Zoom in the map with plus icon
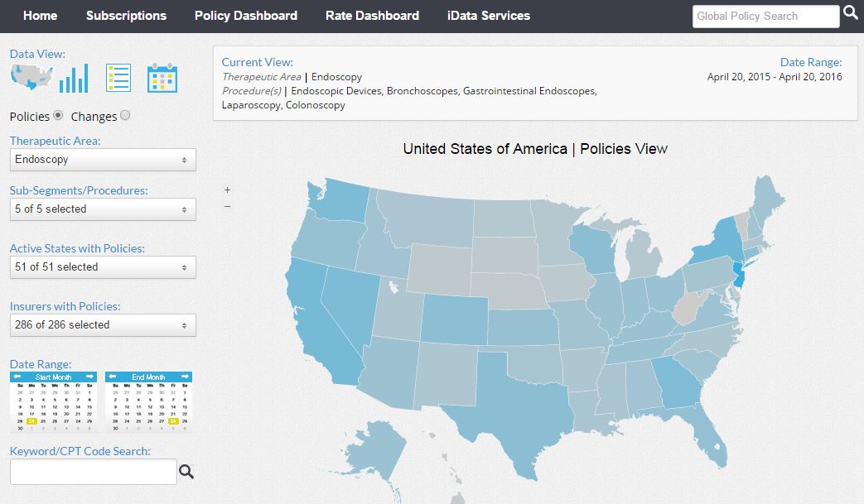864x504 pixels. pyautogui.click(x=227, y=190)
